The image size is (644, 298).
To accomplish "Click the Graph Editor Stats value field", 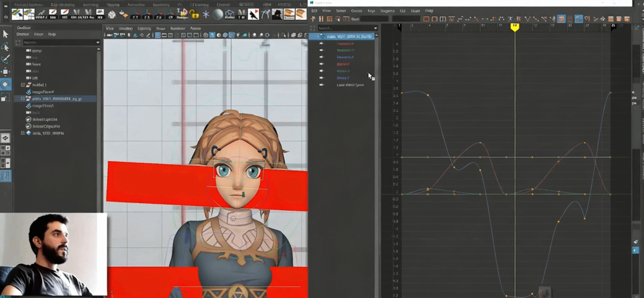I will (x=373, y=19).
